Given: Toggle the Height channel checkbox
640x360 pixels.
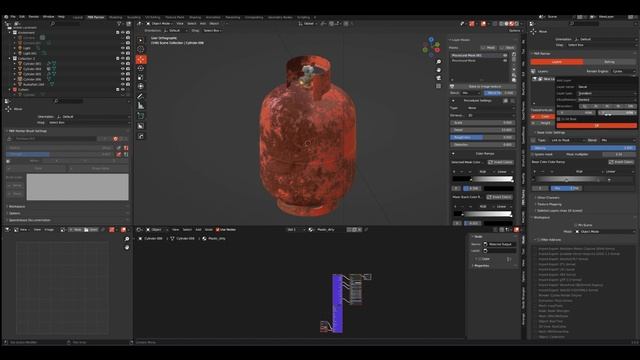Looking at the screenshot, I should click(533, 123).
